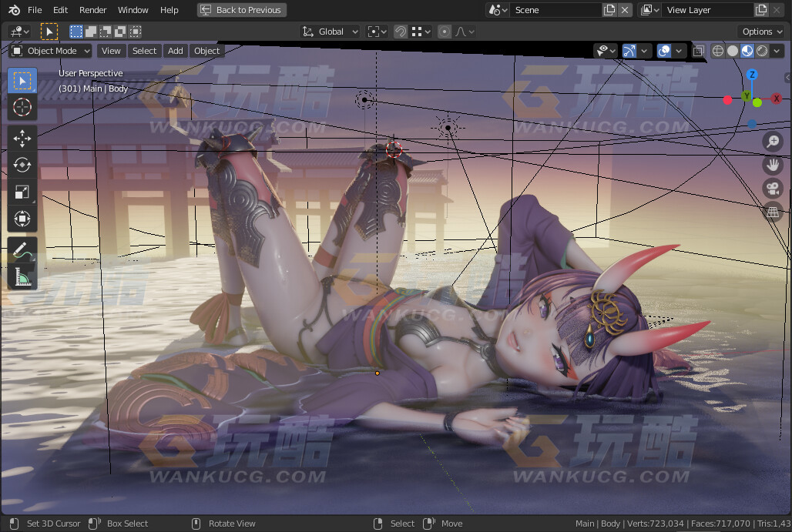Open the viewport Select menu
This screenshot has width=792, height=532.
145,51
